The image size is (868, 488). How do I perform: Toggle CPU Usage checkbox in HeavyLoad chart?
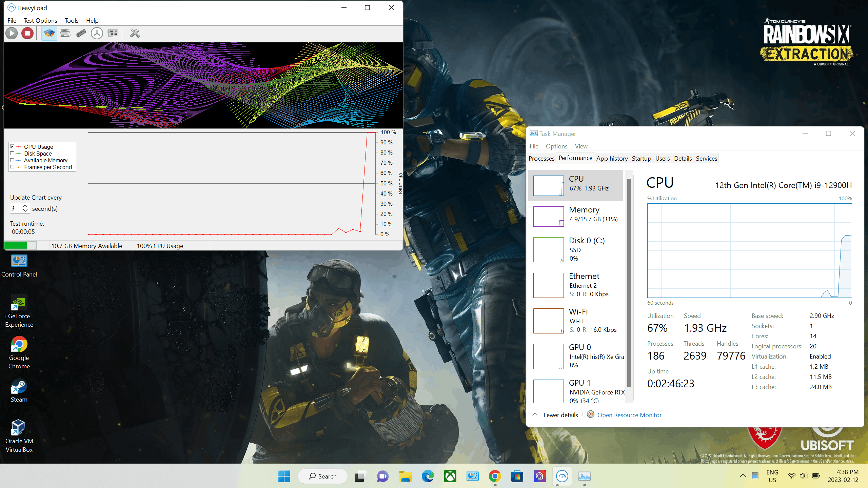[12, 146]
